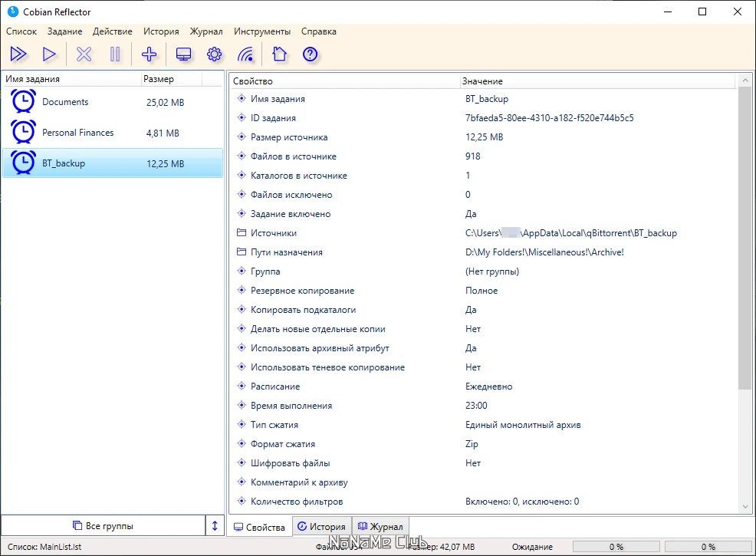
Task: Click the pause icon in the toolbar
Action: pos(115,54)
